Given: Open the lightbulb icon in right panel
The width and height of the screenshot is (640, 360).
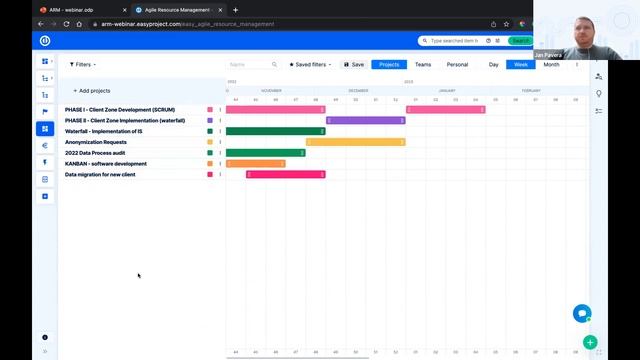Looking at the screenshot, I should 598,94.
